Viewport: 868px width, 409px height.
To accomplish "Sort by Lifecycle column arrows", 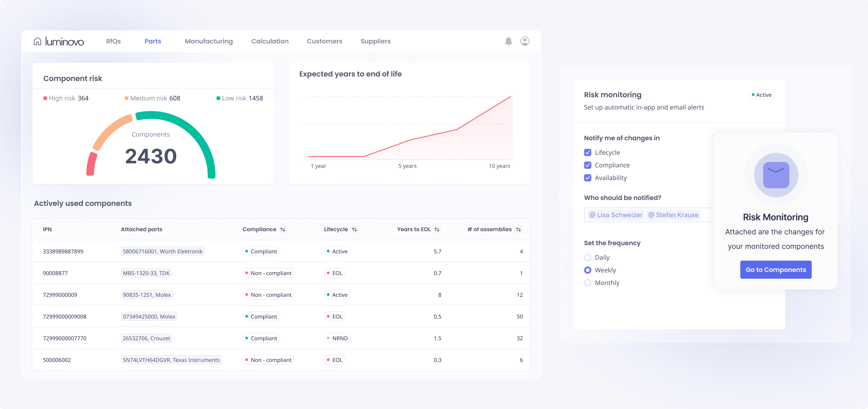I will (x=354, y=229).
